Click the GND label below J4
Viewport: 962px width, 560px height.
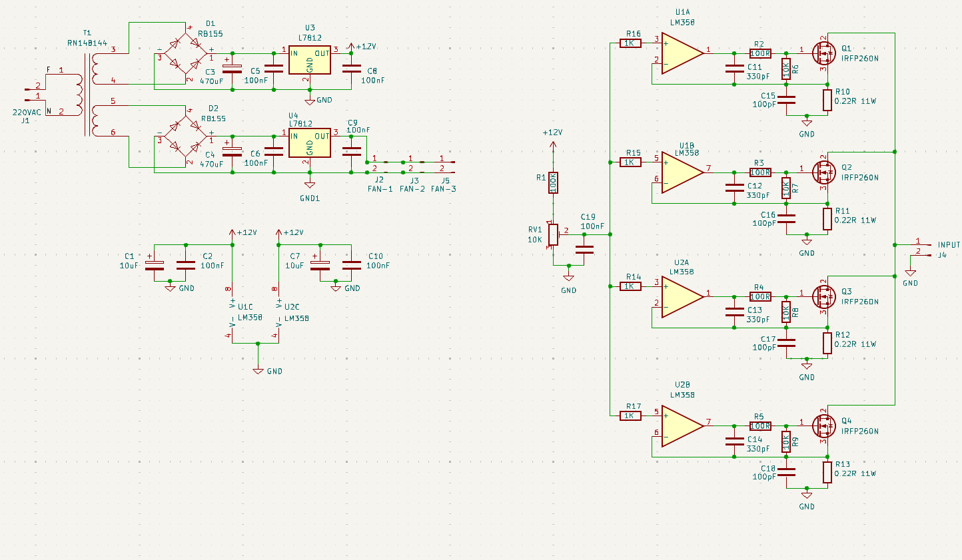tap(910, 283)
